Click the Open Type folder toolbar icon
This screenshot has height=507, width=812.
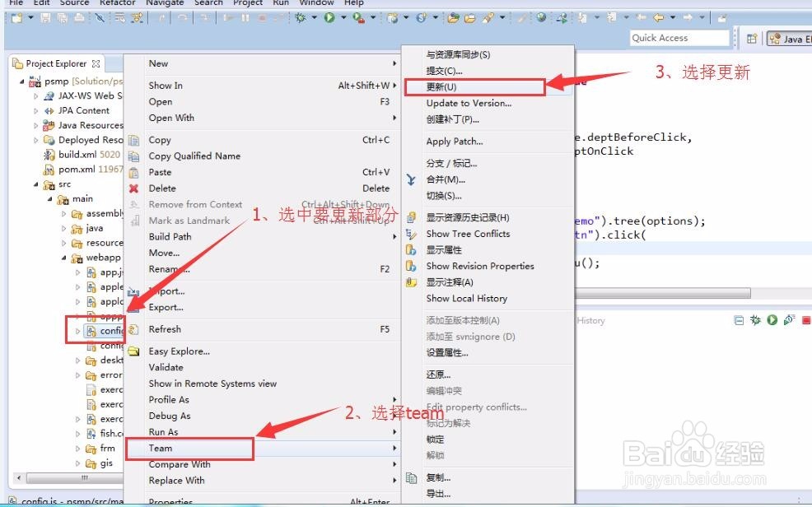[453, 18]
